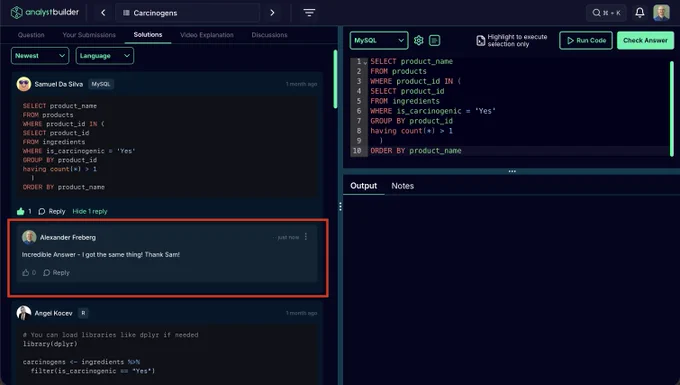
Task: Click Alexander Freberg's comment avatar
Action: click(x=29, y=237)
